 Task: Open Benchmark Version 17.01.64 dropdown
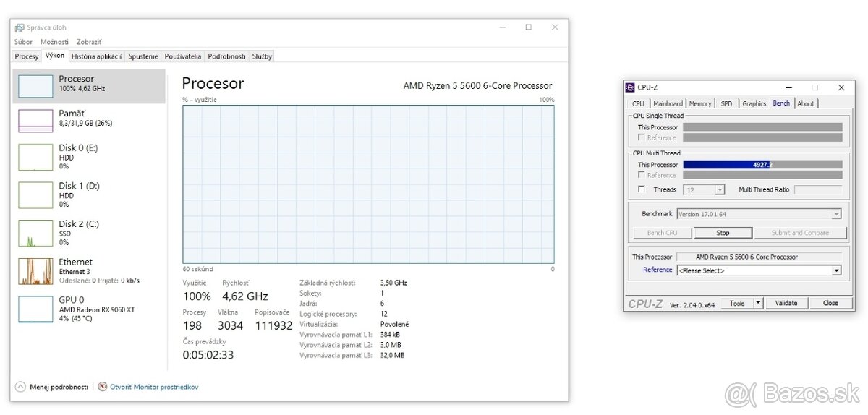[x=759, y=214]
